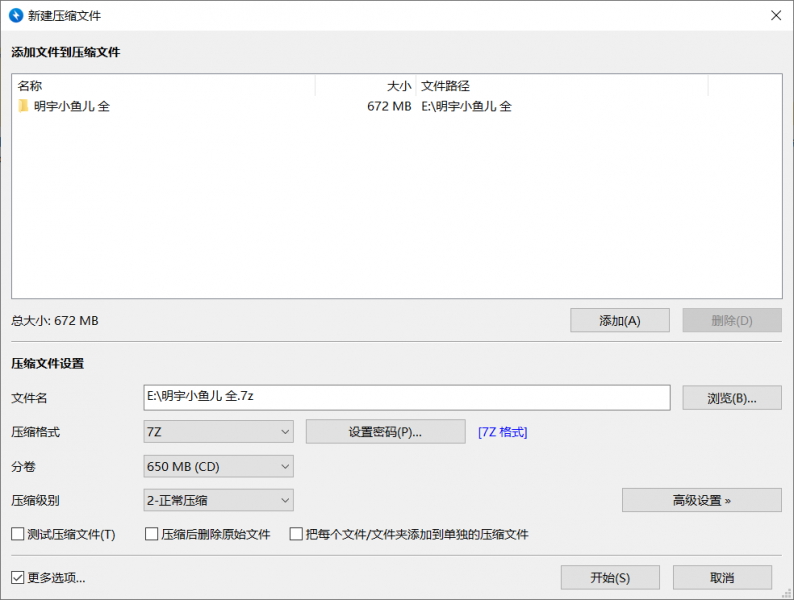This screenshot has width=794, height=600.
Task: Click the 文件名 path input field
Action: tap(407, 397)
